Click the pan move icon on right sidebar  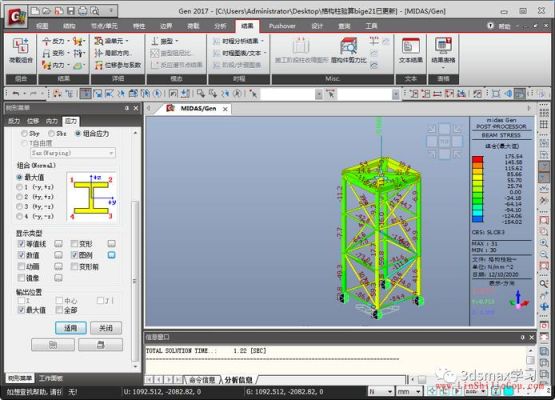(x=544, y=306)
